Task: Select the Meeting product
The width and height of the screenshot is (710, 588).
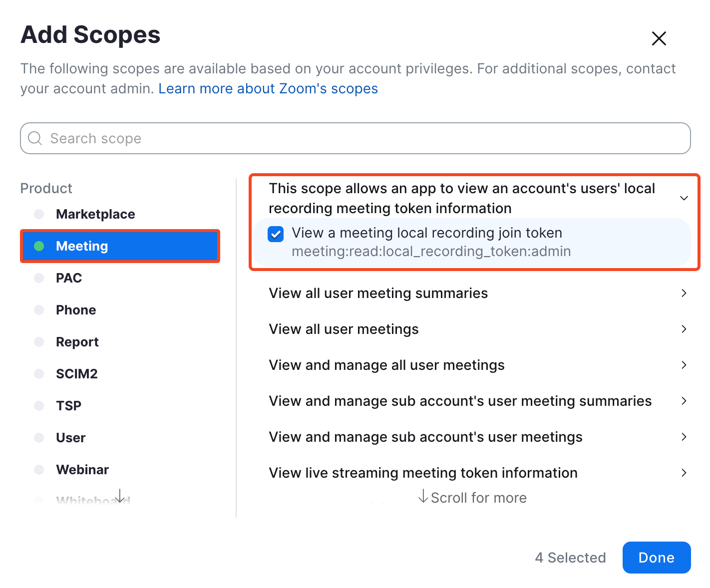Action: coord(120,246)
